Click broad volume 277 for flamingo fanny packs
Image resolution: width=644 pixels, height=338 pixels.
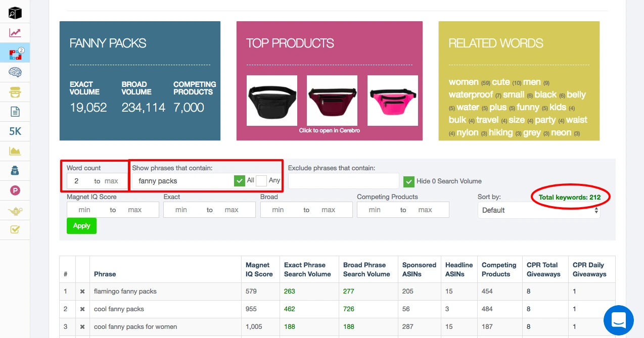(349, 292)
